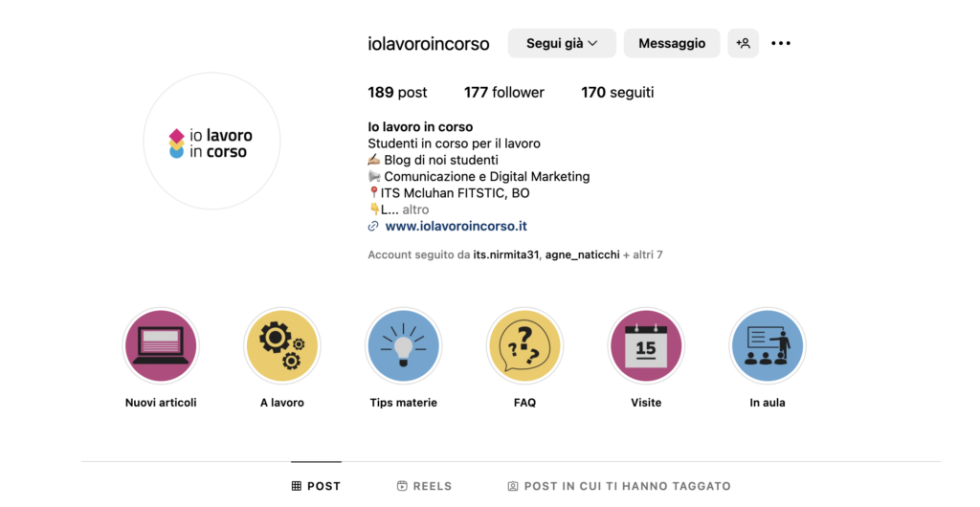Viewport: 980px width, 507px height.
Task: View the Tips materie lightbulb highlight
Action: tap(403, 346)
